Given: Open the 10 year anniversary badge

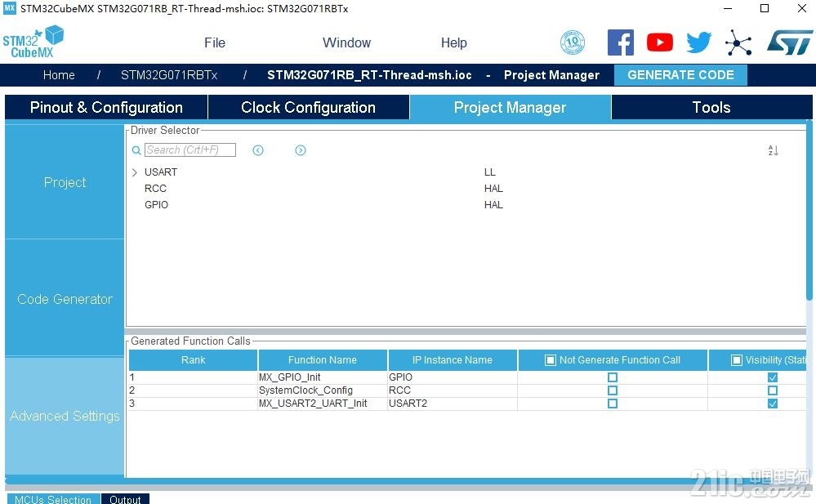Looking at the screenshot, I should (x=573, y=42).
